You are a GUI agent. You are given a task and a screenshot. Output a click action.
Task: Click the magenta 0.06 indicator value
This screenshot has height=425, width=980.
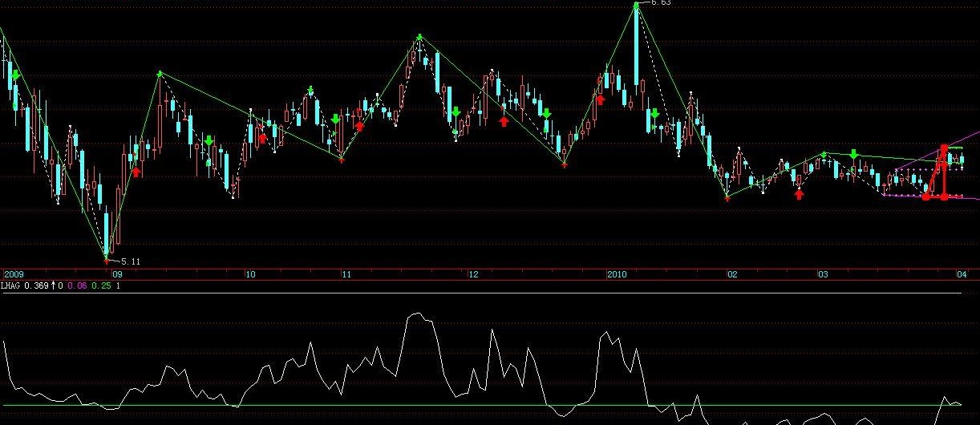point(77,285)
